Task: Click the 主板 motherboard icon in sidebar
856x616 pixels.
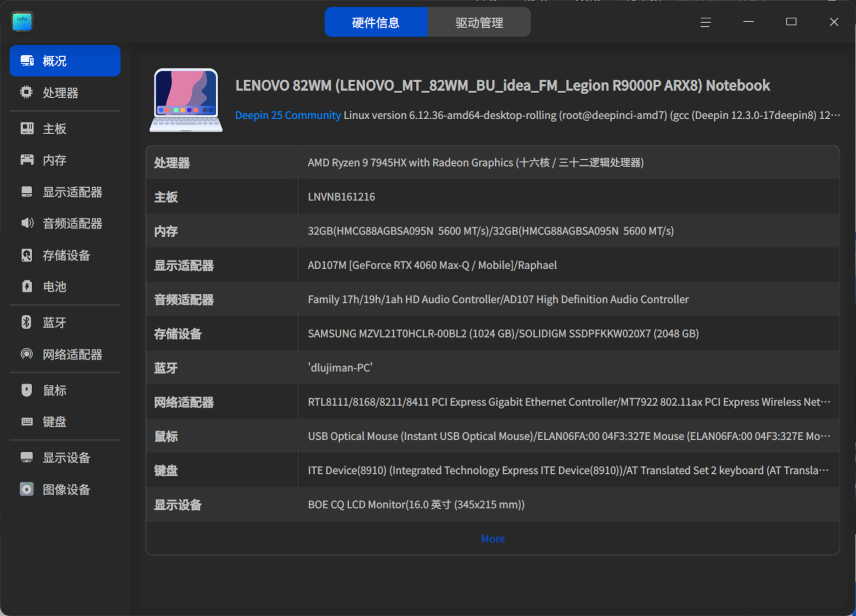Action: tap(27, 128)
